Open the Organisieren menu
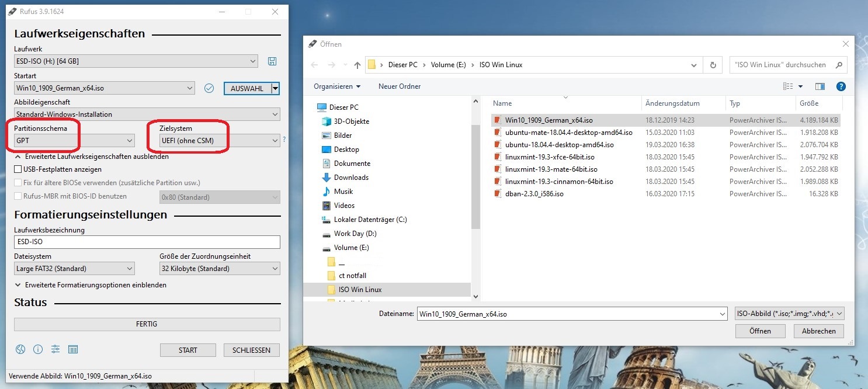Image resolution: width=868 pixels, height=389 pixels. point(337,86)
